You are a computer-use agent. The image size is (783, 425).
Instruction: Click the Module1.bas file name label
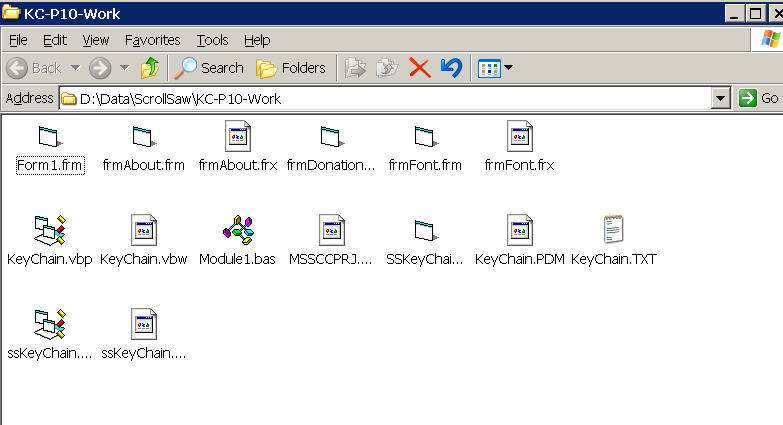238,259
